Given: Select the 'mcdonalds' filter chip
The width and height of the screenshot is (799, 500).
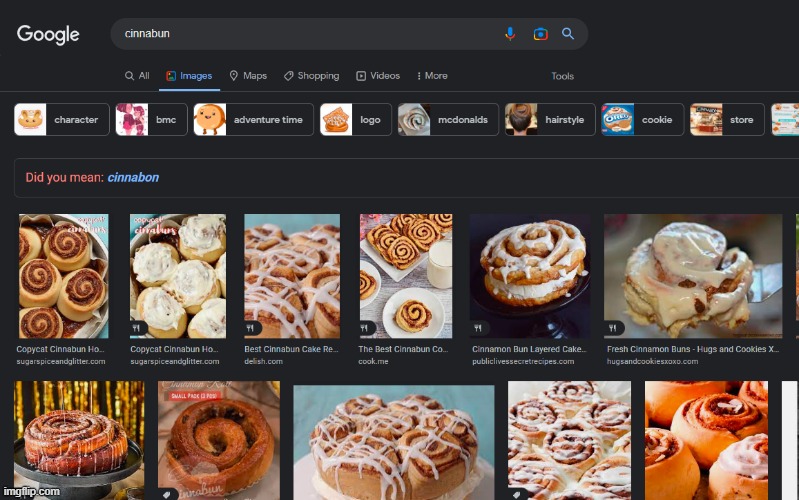Looking at the screenshot, I should click(448, 120).
